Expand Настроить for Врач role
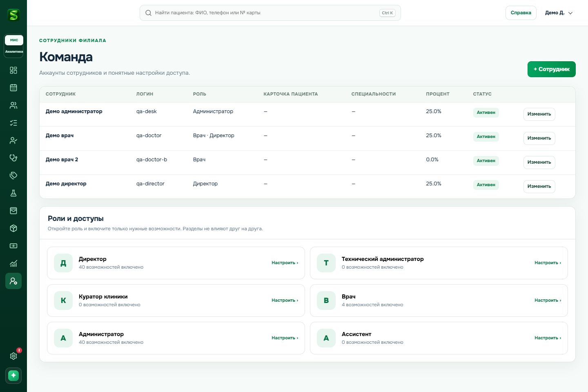Image resolution: width=588 pixels, height=392 pixels. coord(548,300)
